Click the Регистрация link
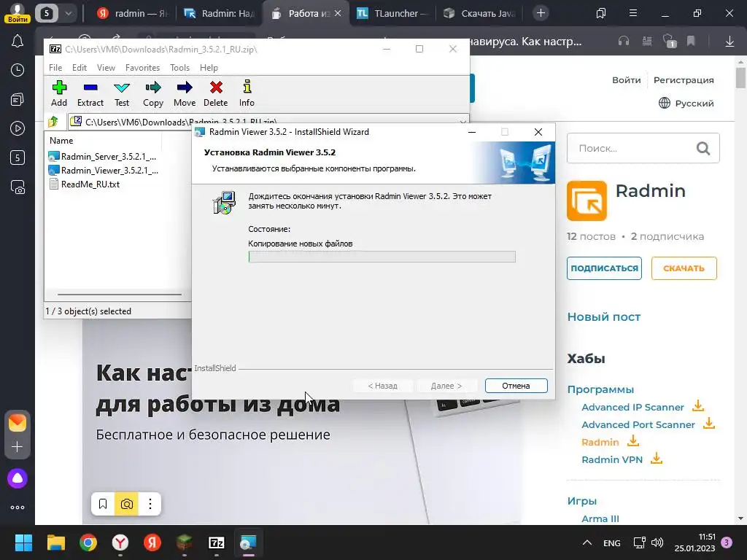 point(684,80)
